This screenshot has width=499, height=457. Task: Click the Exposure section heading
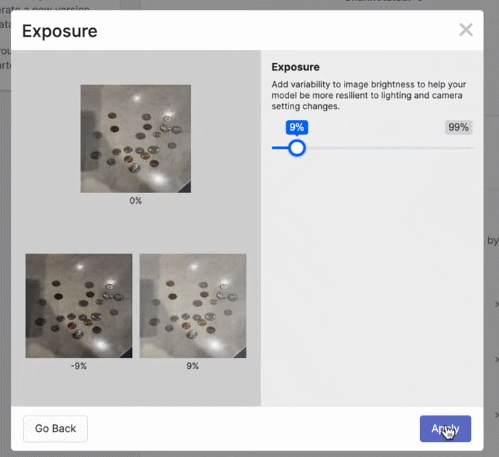tap(295, 67)
